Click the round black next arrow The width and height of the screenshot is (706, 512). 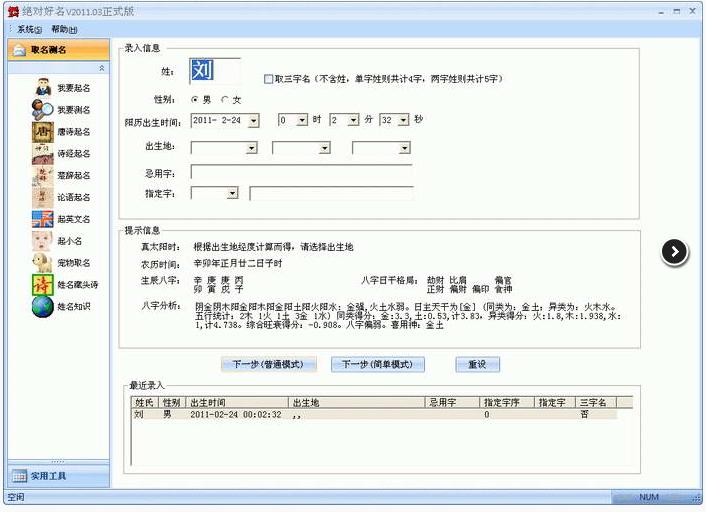(x=675, y=252)
